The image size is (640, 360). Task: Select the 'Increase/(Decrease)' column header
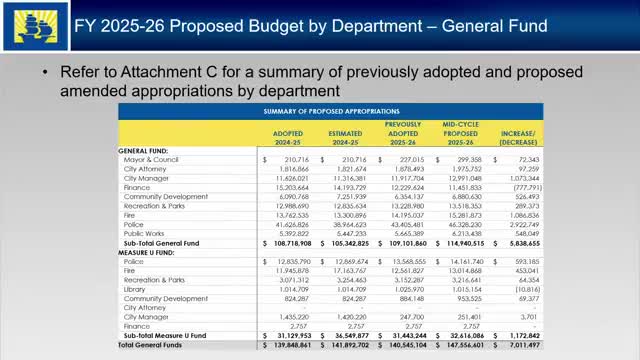tap(518, 138)
